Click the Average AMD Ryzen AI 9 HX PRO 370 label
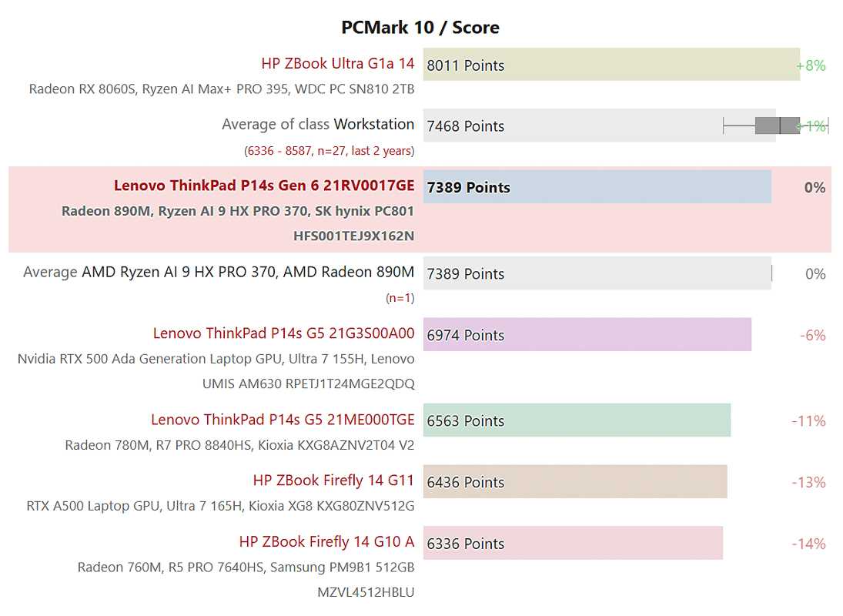 pos(219,272)
